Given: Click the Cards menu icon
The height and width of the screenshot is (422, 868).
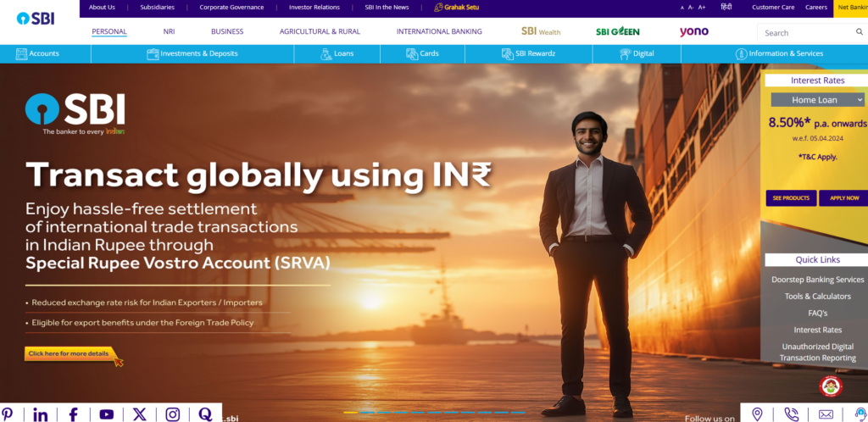Looking at the screenshot, I should pos(412,53).
